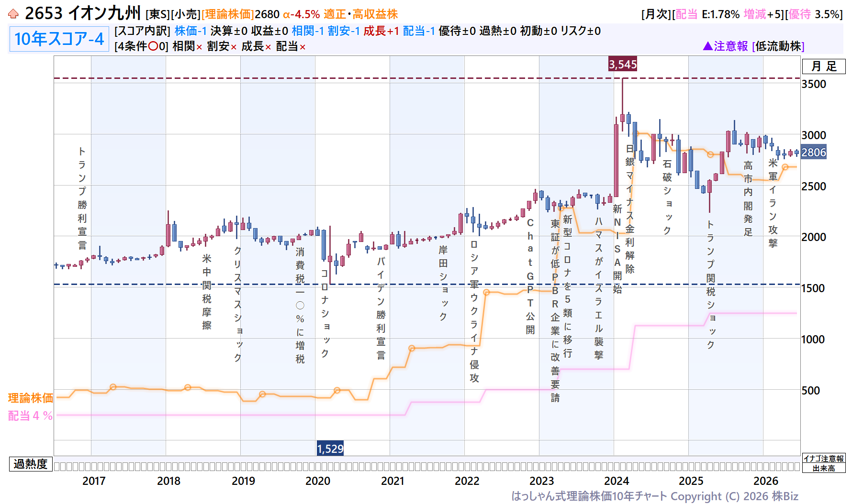Click the 相関-1 score item
Viewport: 852px width, 504px height.
click(308, 31)
